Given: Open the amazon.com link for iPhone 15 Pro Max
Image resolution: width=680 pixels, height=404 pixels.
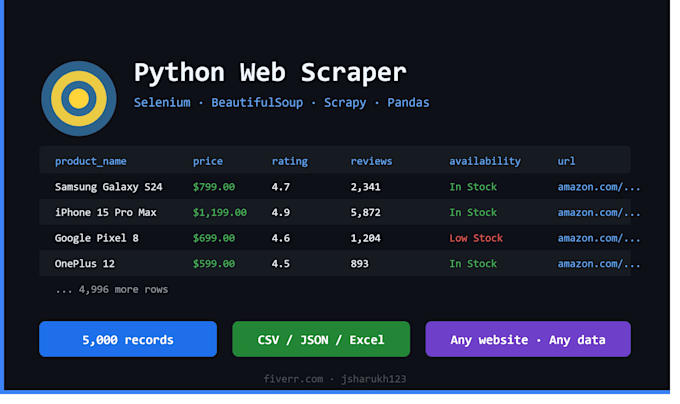Looking at the screenshot, I should pos(599,212).
